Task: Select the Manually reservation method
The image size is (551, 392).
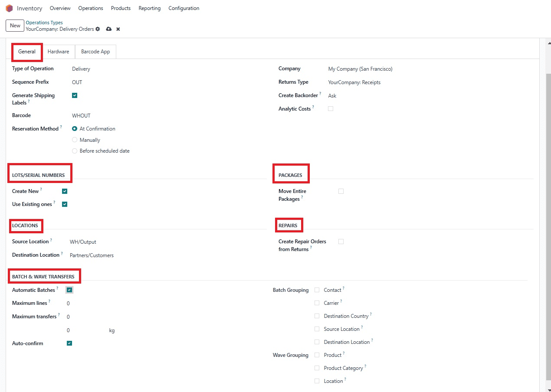Action: pos(75,140)
